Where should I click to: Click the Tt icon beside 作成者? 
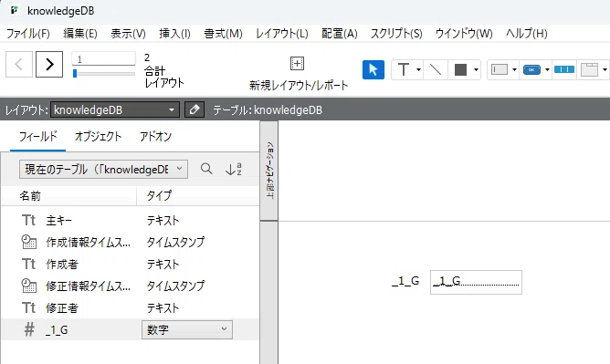coord(29,265)
